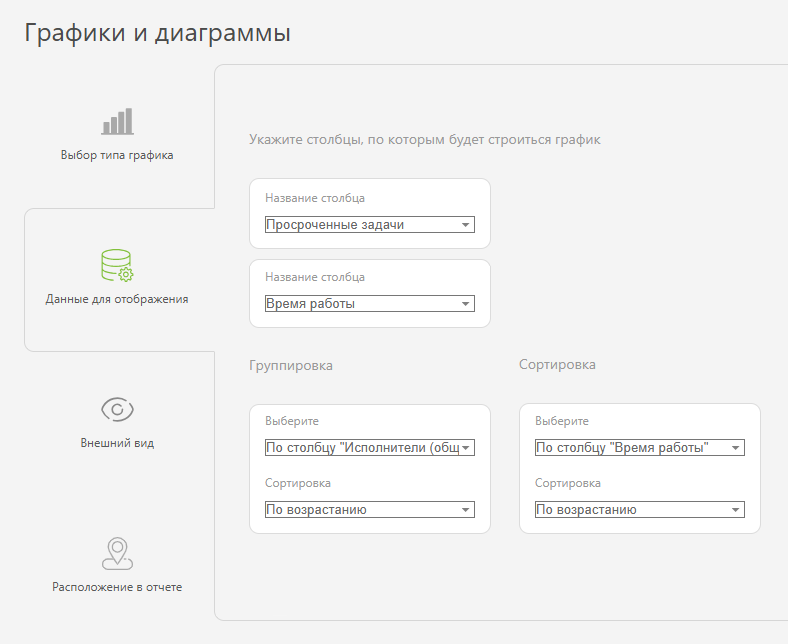Screen dimensions: 788x644
Task: Open the 'Выбор типа графика' tab
Action: [x=117, y=155]
